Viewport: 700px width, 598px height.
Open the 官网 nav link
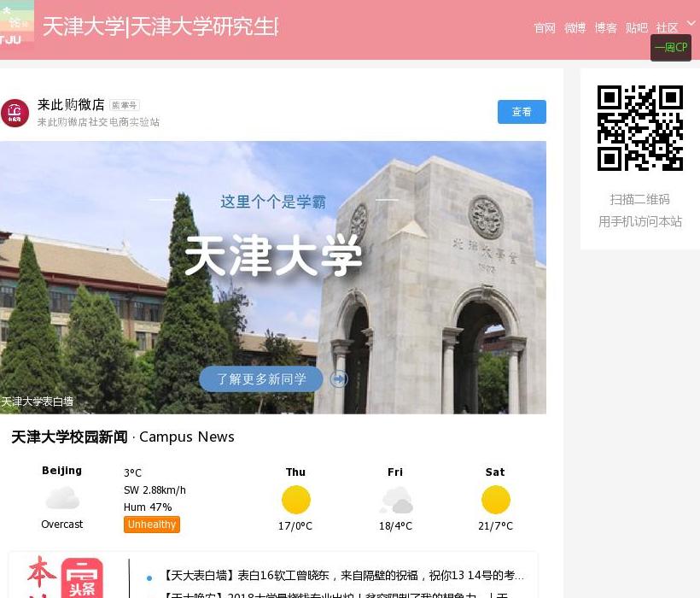(x=545, y=28)
